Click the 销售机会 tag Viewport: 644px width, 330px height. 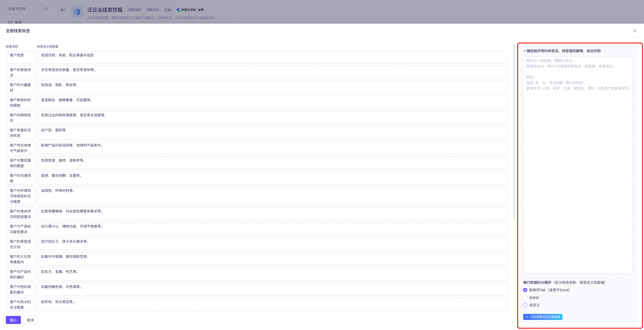coord(153,10)
